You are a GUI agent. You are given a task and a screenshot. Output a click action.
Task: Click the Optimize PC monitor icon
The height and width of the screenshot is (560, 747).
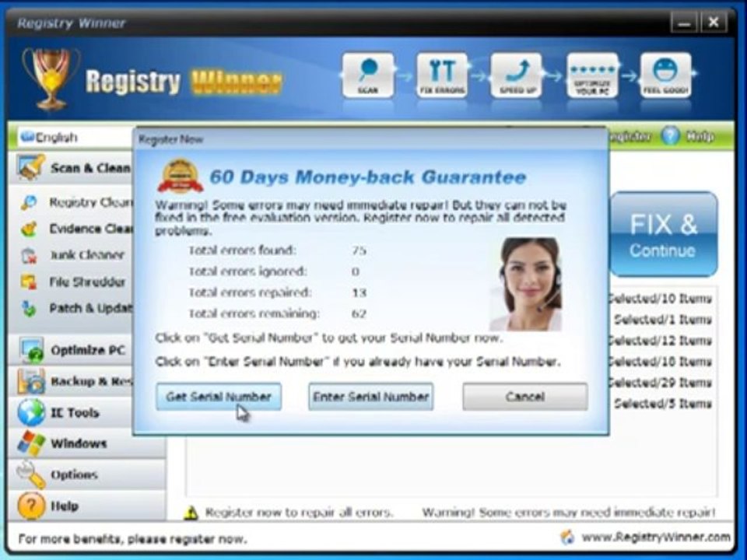[31, 351]
